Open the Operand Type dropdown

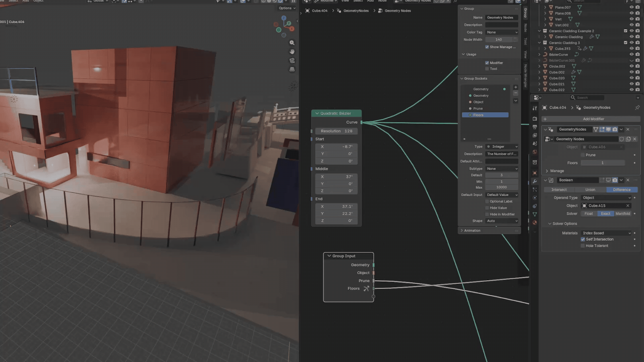[607, 198]
